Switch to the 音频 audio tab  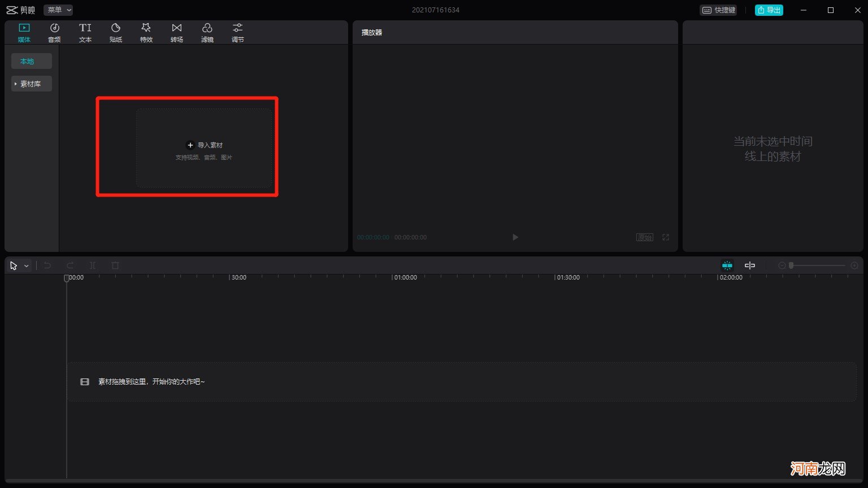coord(54,33)
